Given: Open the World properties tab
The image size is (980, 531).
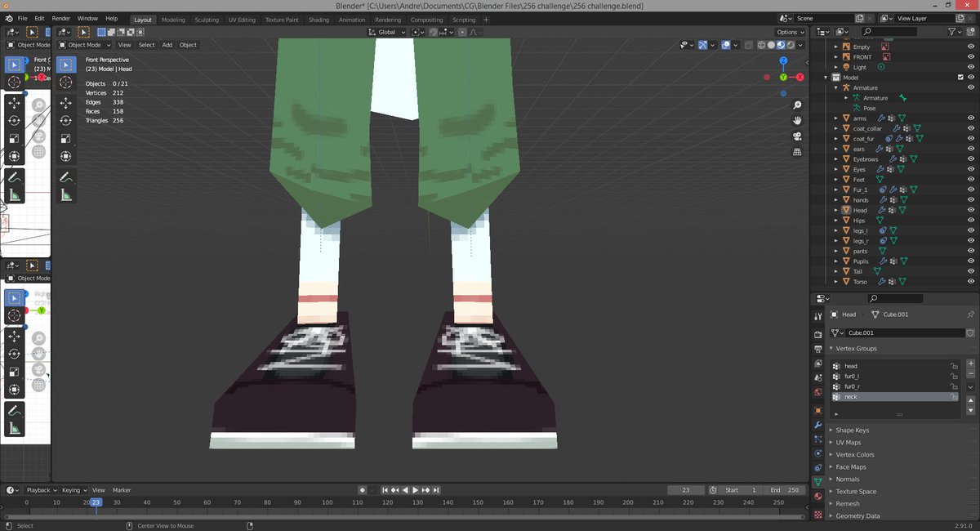Looking at the screenshot, I should click(818, 393).
